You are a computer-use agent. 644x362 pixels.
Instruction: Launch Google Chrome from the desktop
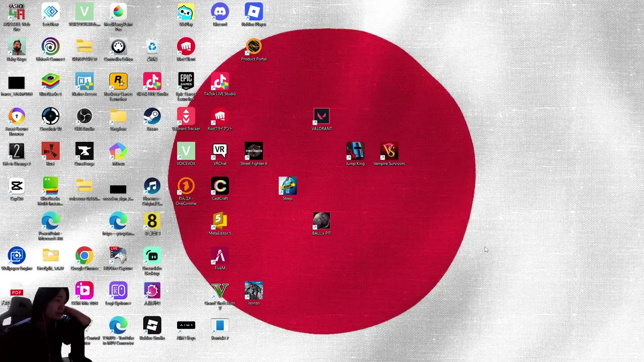point(84,256)
